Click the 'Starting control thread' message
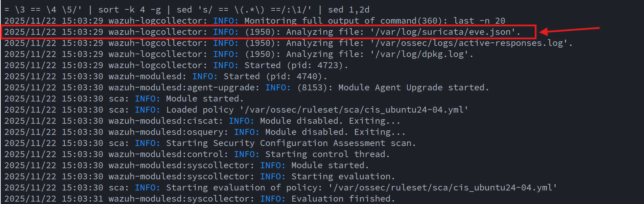Image resolution: width=644 pixels, height=204 pixels. pos(327,154)
